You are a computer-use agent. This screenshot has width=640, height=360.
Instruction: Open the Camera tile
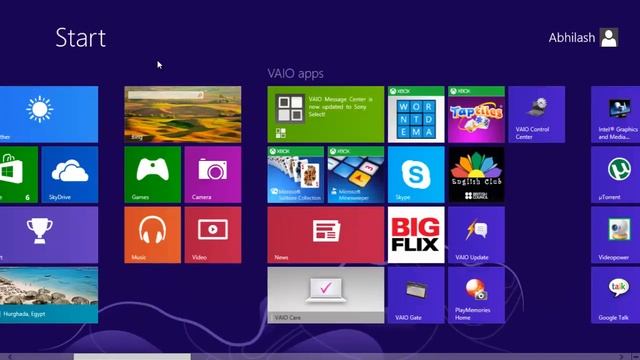click(213, 175)
